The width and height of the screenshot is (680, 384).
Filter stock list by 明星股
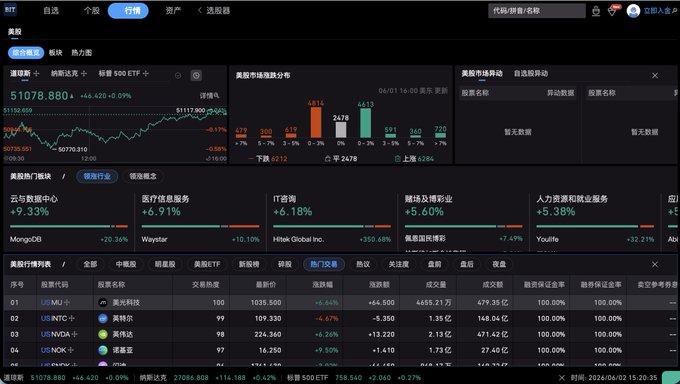pyautogui.click(x=165, y=264)
